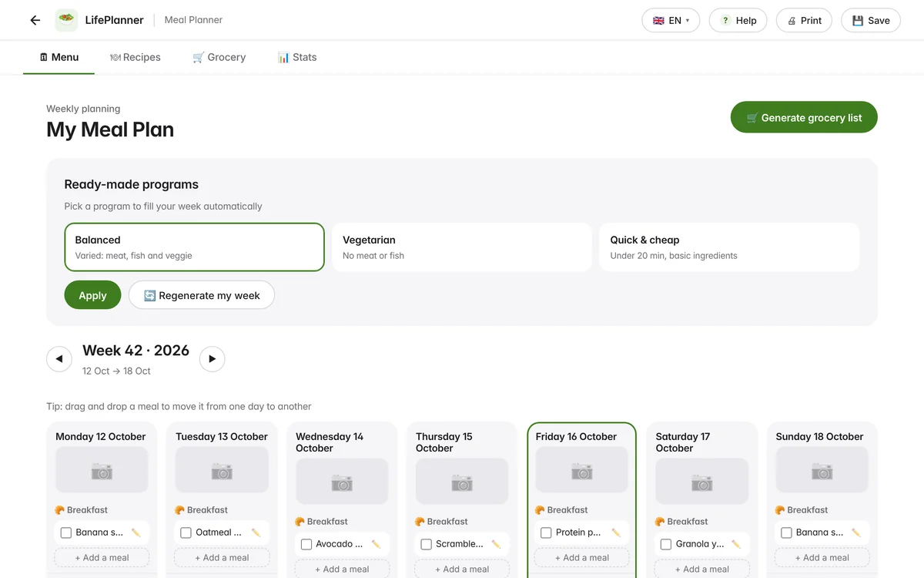View the Stats tab
Screen dimensions: 924x578
(x=297, y=57)
